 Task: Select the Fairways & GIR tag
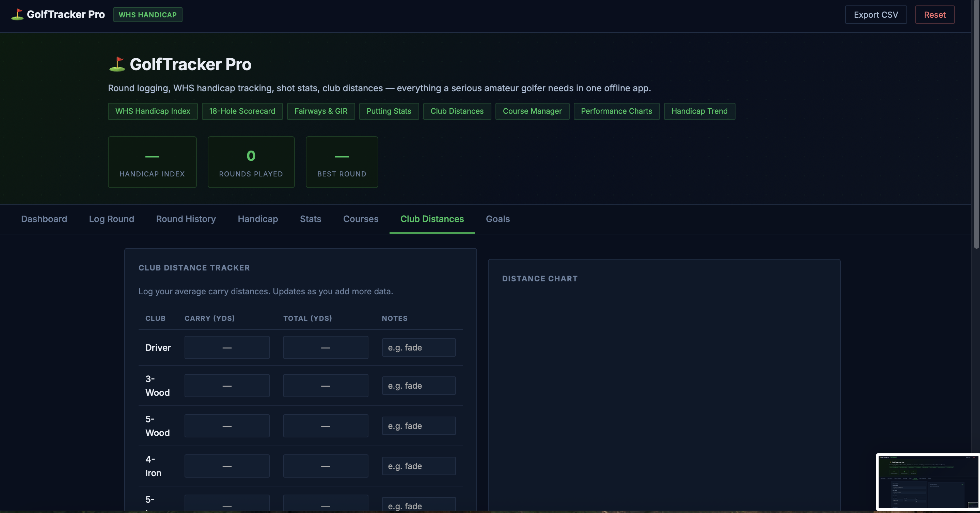click(321, 111)
